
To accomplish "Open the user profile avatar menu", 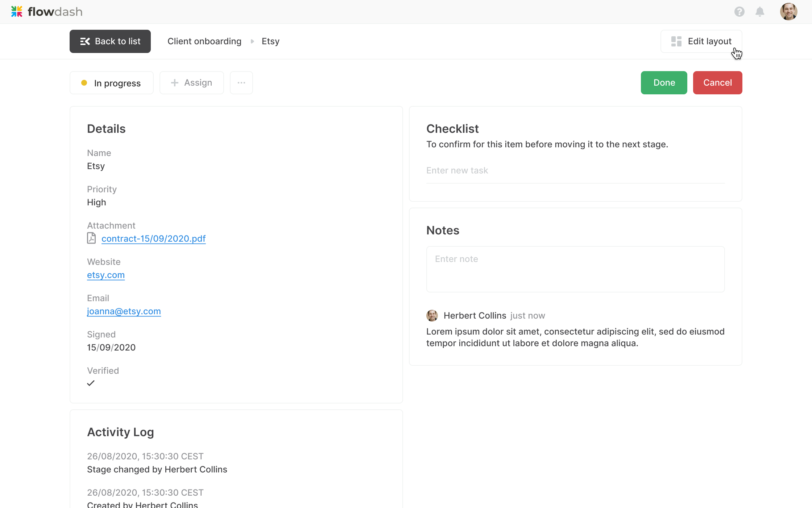I will [788, 12].
